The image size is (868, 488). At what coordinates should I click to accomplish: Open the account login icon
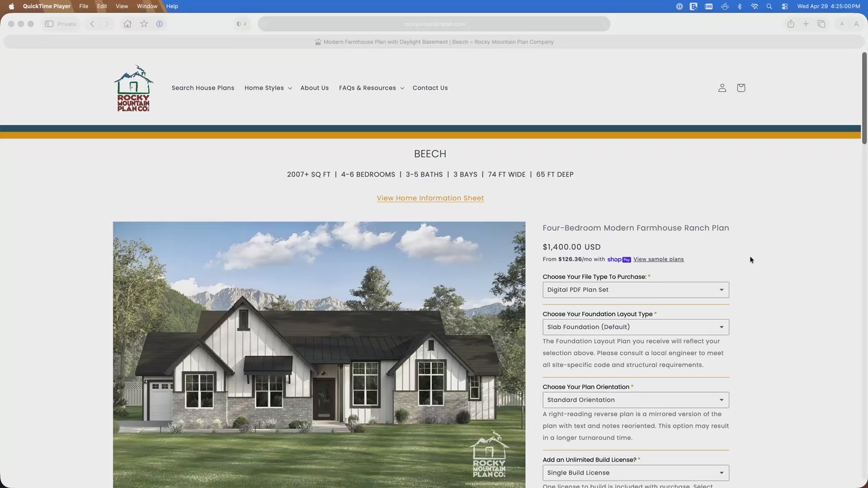click(722, 88)
